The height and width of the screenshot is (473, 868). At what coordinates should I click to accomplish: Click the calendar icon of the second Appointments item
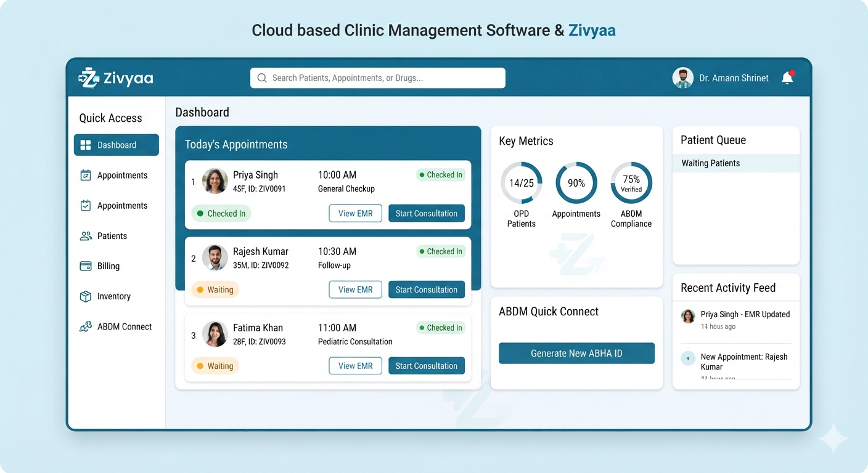[86, 205]
